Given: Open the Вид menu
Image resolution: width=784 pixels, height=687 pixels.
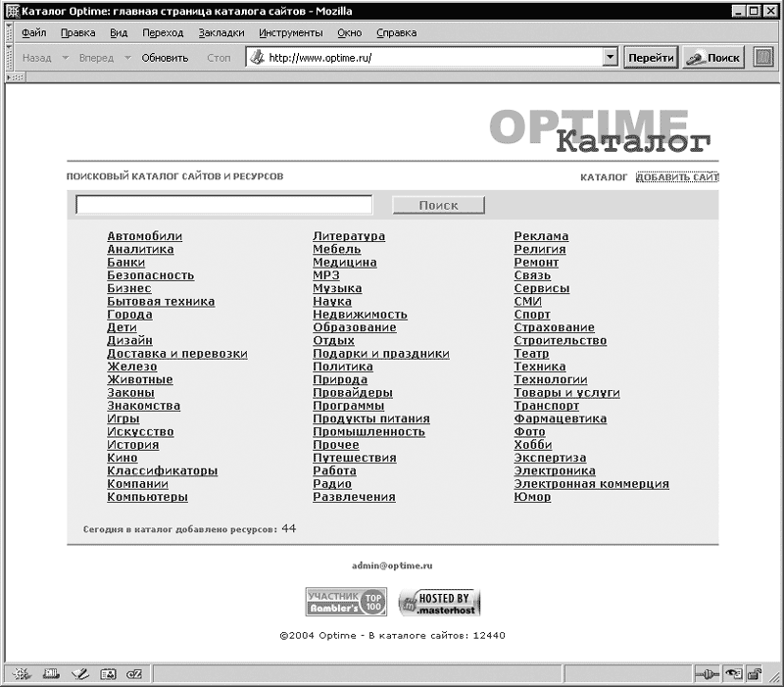Looking at the screenshot, I should click(x=119, y=33).
